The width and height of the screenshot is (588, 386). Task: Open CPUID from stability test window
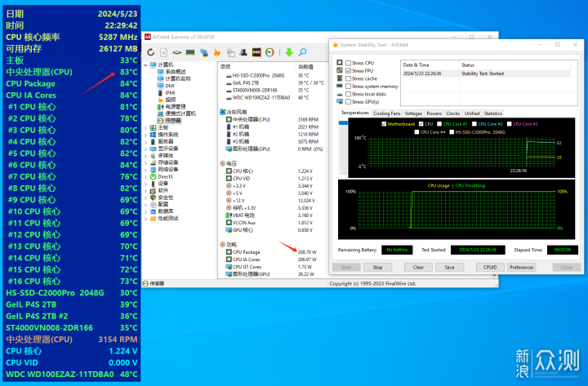click(x=490, y=267)
